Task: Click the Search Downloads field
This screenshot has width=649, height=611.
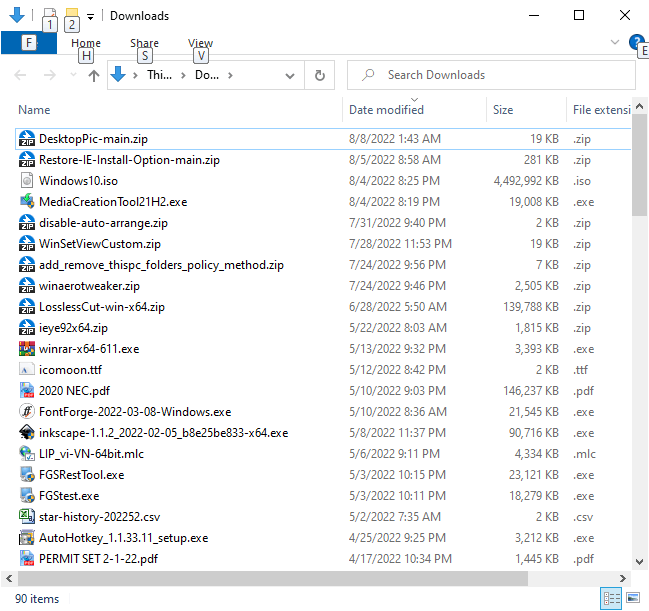Action: [x=491, y=75]
